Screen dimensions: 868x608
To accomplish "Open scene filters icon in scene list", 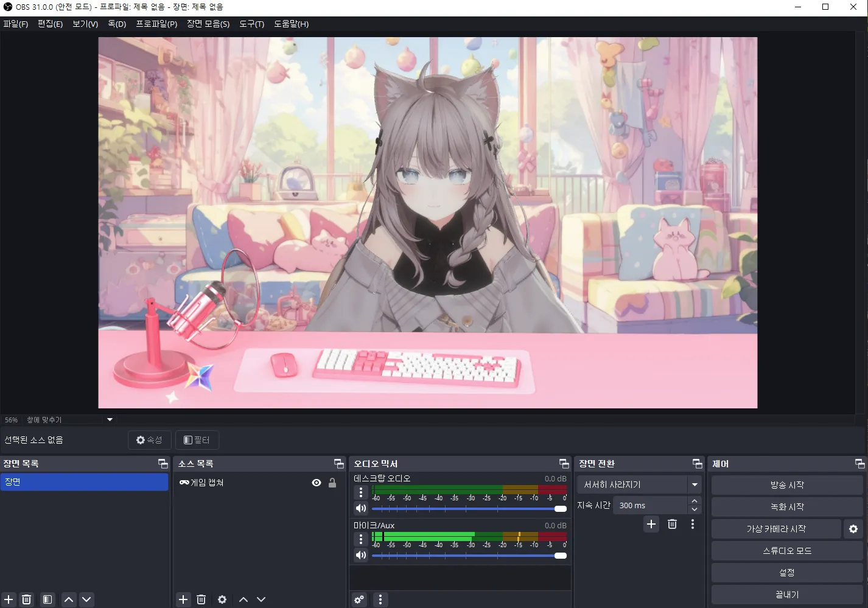I will [x=47, y=599].
